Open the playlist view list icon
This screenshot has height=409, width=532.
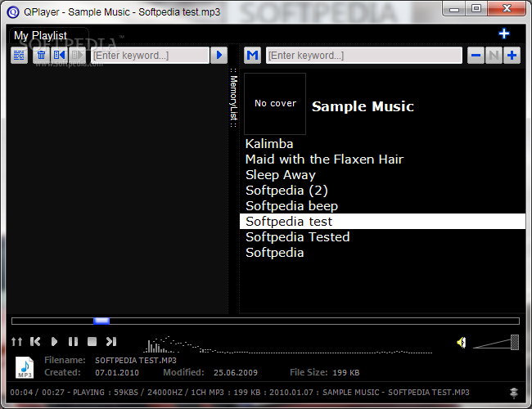pyautogui.click(x=19, y=56)
